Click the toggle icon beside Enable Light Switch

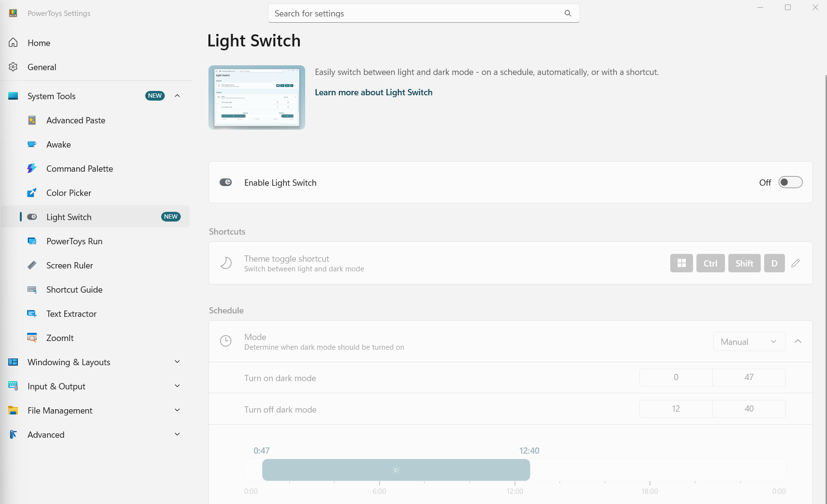coord(226,182)
